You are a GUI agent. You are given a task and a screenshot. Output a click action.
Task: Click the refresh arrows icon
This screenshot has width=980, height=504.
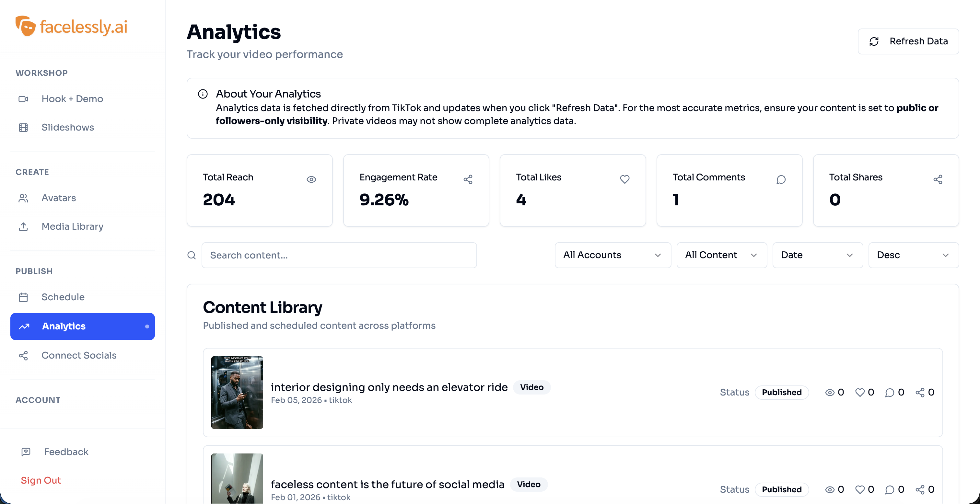tap(874, 41)
